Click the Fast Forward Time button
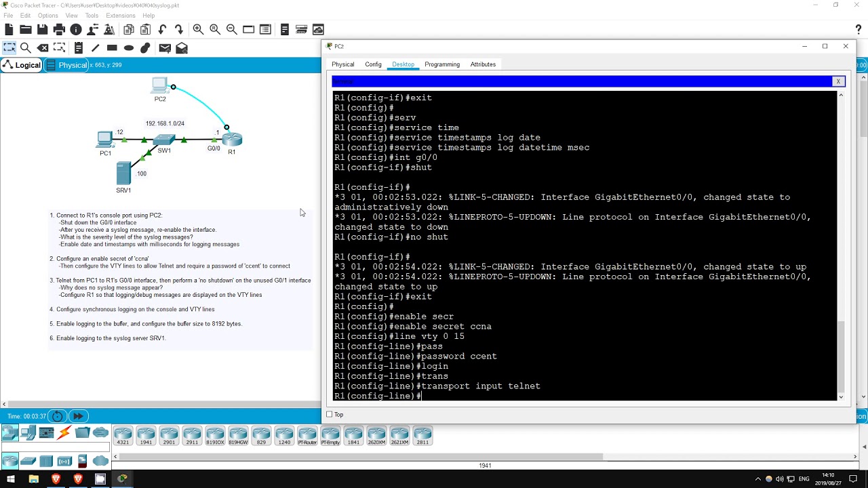 78,416
